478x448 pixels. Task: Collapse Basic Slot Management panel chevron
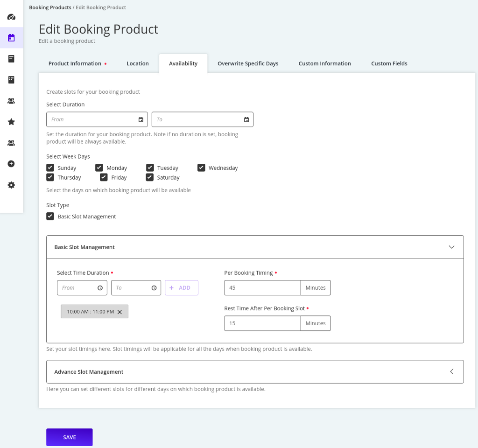(451, 247)
